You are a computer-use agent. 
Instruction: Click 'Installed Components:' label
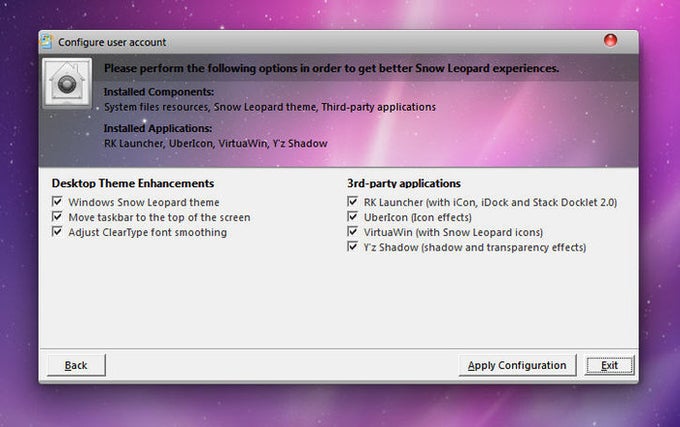click(x=159, y=92)
